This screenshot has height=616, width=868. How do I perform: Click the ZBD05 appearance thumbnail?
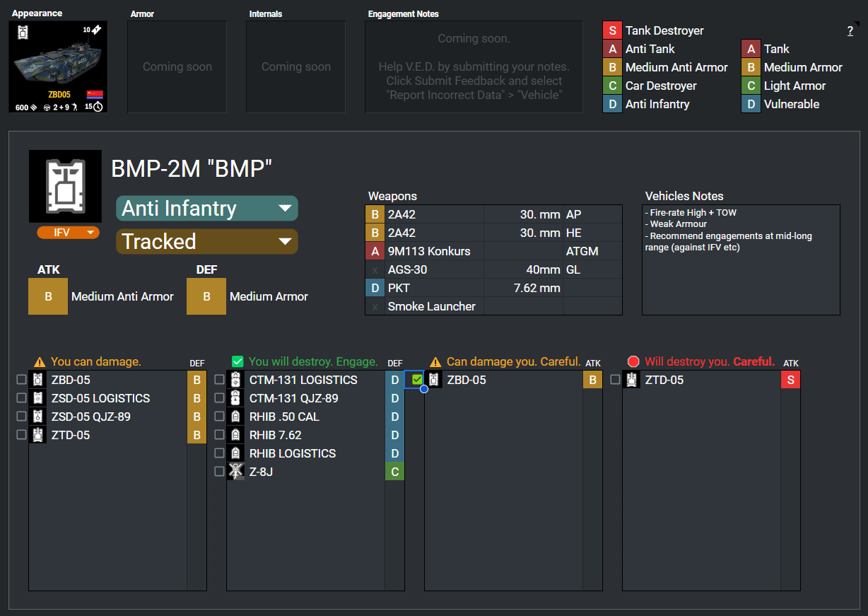click(58, 66)
